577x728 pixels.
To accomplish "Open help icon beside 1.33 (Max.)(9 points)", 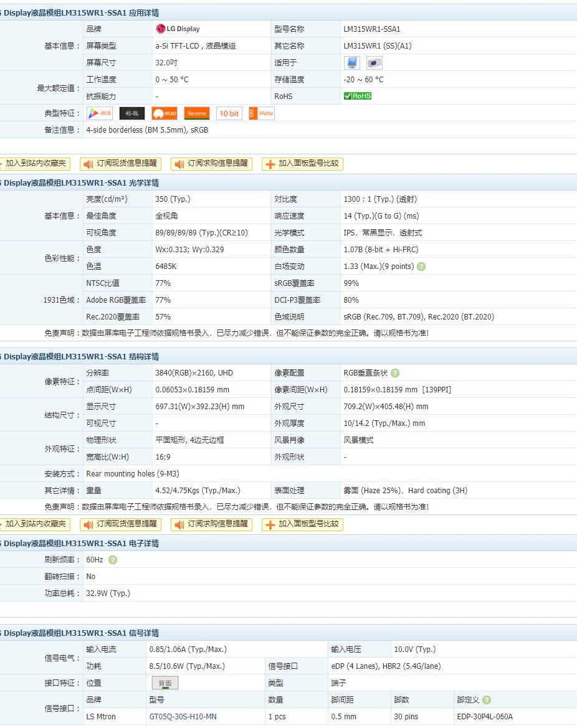I will point(421,267).
